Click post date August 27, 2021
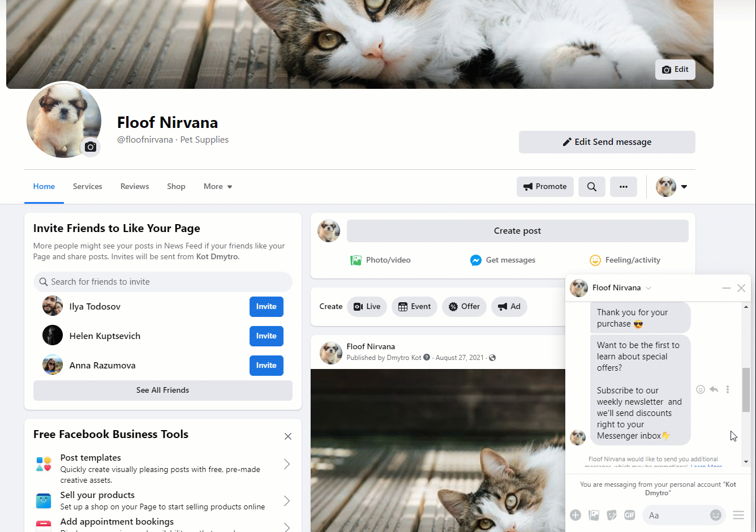756x532 pixels. (x=459, y=358)
